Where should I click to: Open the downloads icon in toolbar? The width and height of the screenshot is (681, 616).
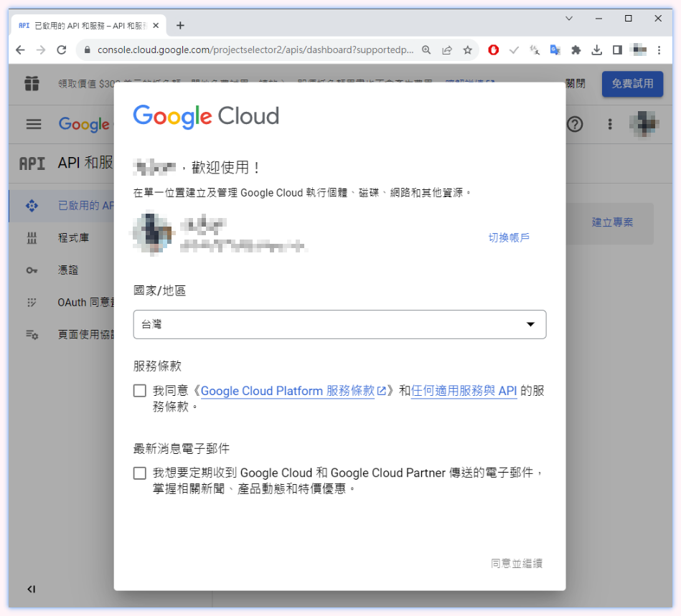click(597, 50)
